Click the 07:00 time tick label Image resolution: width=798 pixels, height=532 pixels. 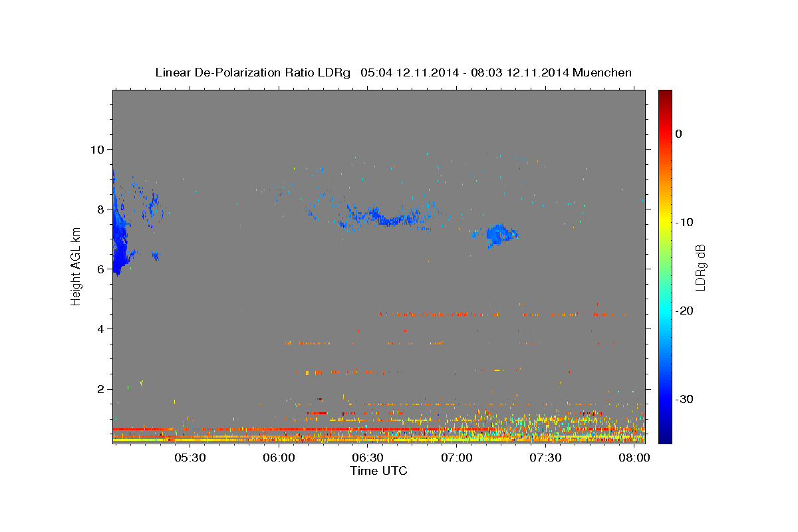457,458
